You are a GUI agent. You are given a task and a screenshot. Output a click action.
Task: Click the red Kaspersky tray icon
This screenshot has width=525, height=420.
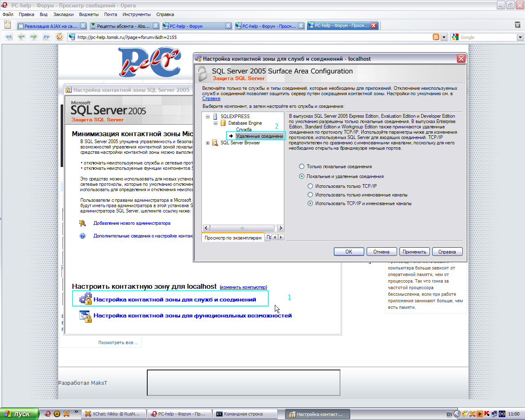point(487,414)
